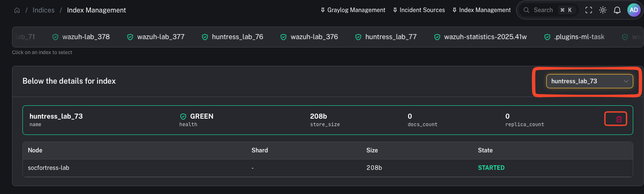This screenshot has width=644, height=194.
Task: Switch light/dark theme via sun icon
Action: [603, 10]
